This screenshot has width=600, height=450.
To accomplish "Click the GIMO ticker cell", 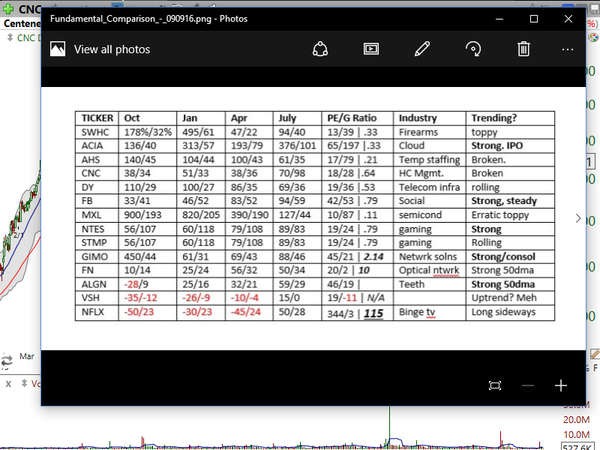I will point(97,256).
